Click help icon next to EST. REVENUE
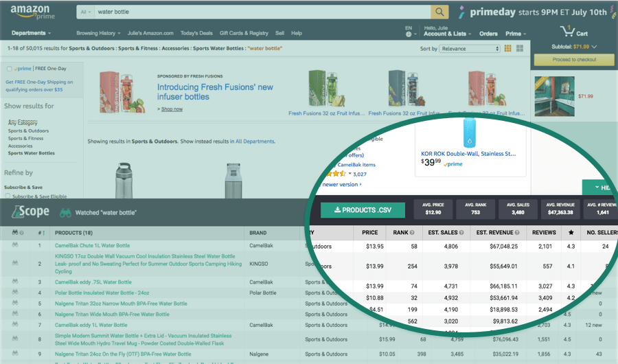 (x=516, y=233)
